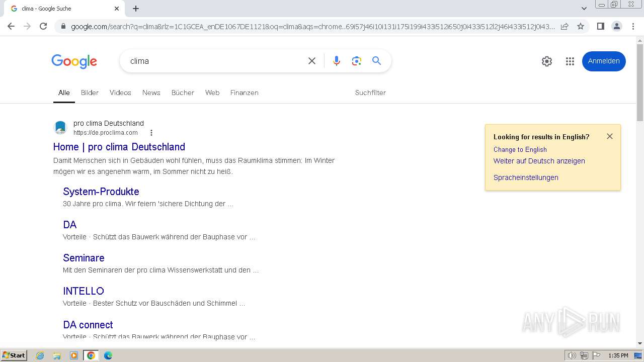This screenshot has width=644, height=362.
Task: Click 'Change to English' link
Action: click(520, 149)
